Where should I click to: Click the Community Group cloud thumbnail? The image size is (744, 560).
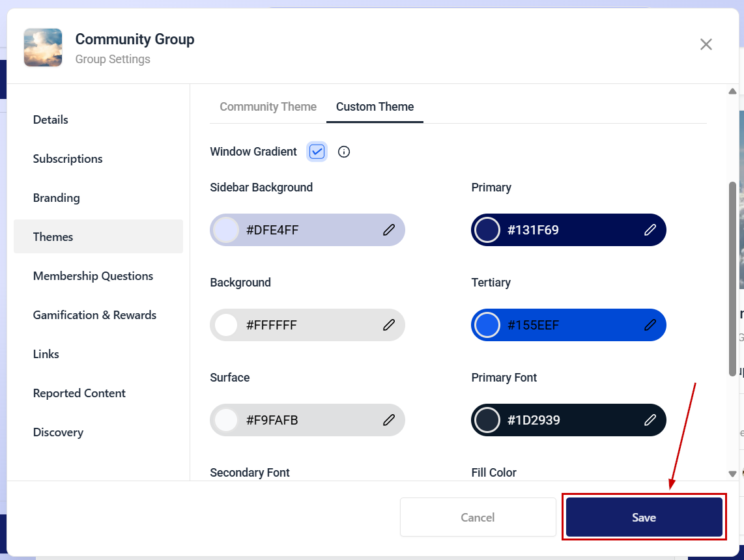43,48
